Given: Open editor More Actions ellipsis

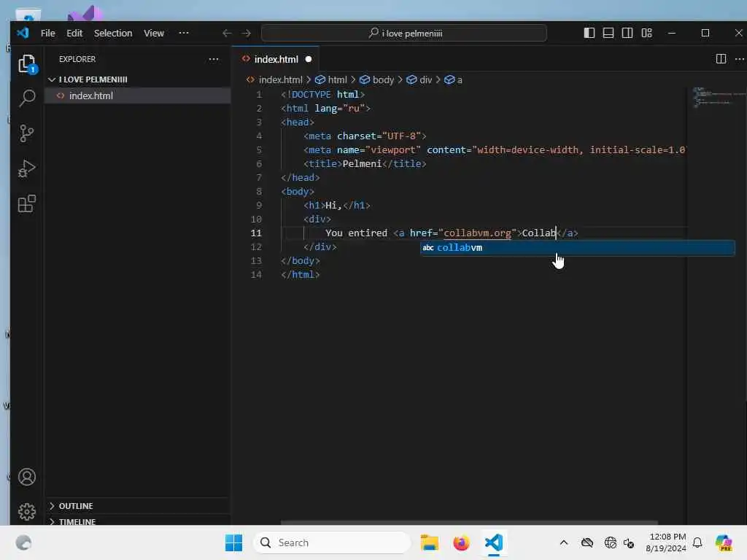Looking at the screenshot, I should [740, 59].
